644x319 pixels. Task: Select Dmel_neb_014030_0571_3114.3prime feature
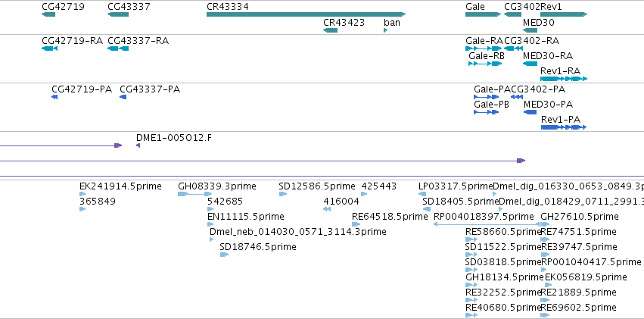(x=212, y=239)
